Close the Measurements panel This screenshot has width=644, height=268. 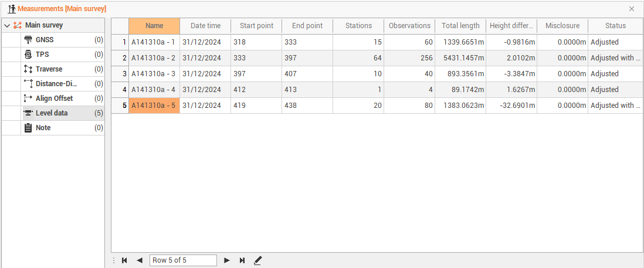coord(632,9)
